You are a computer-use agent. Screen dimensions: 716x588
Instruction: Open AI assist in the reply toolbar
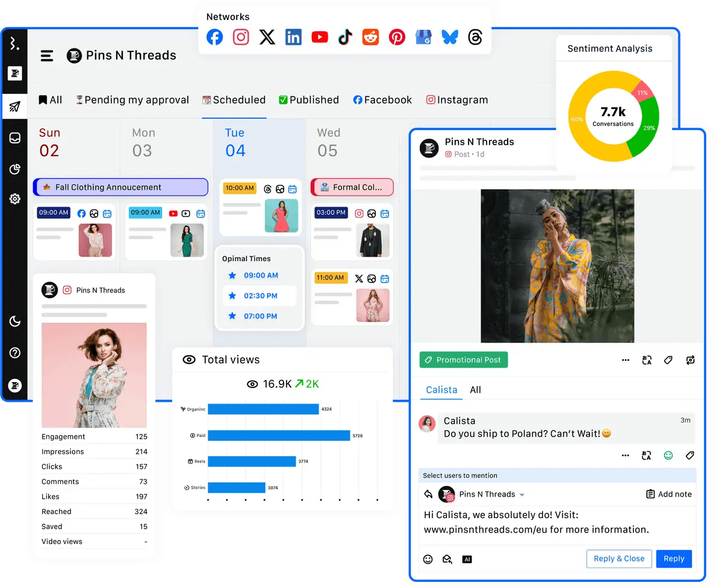pos(467,559)
